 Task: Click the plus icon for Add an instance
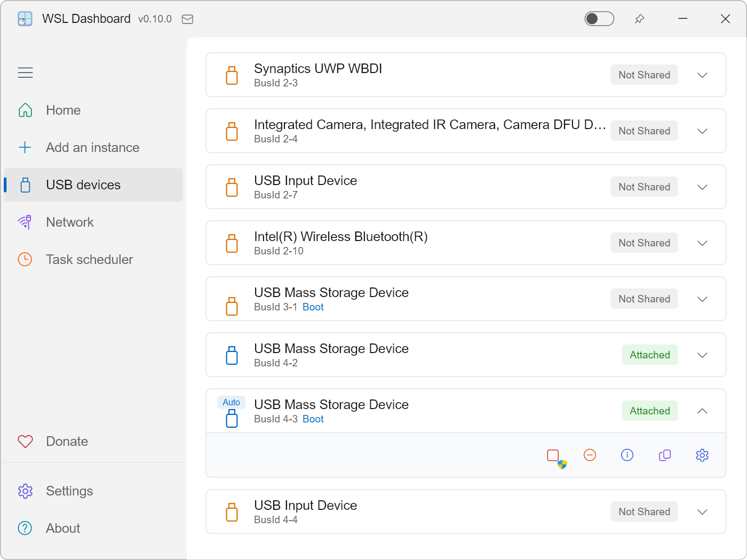click(25, 148)
